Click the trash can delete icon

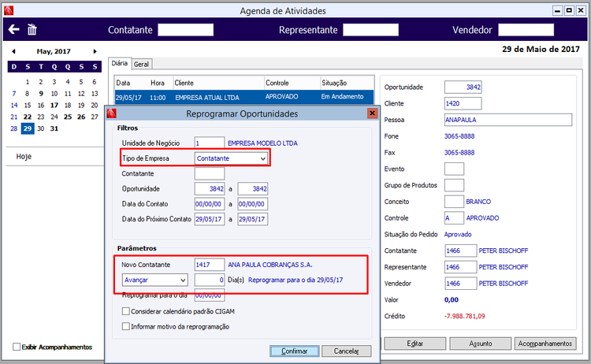pos(32,29)
